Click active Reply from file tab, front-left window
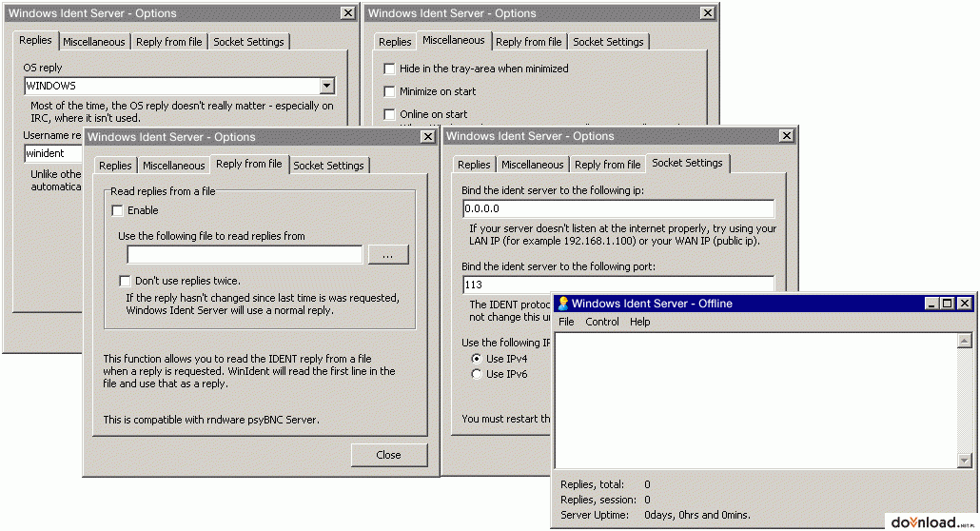This screenshot has height=531, width=980. (x=248, y=164)
